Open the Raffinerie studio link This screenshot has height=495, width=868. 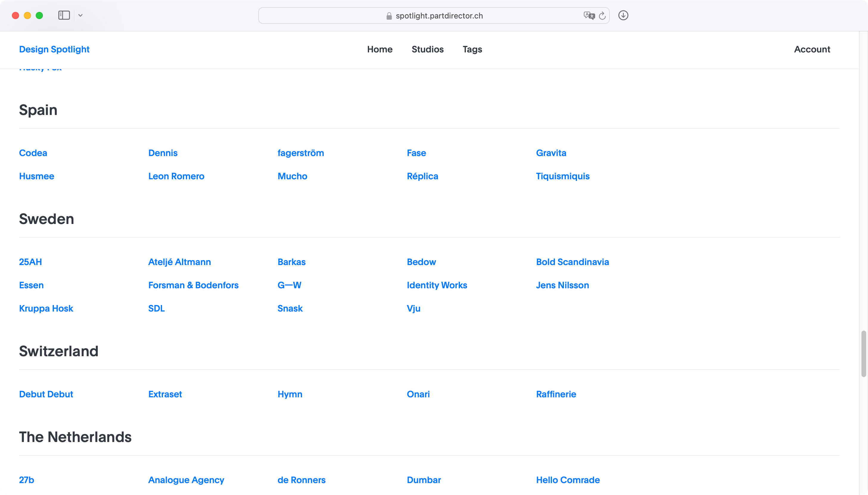tap(556, 394)
